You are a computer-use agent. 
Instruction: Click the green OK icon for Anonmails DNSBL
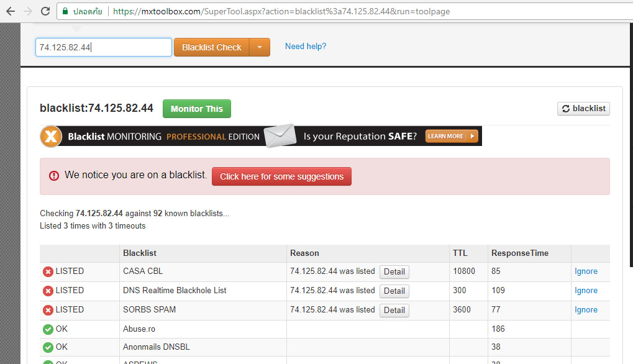tap(48, 347)
